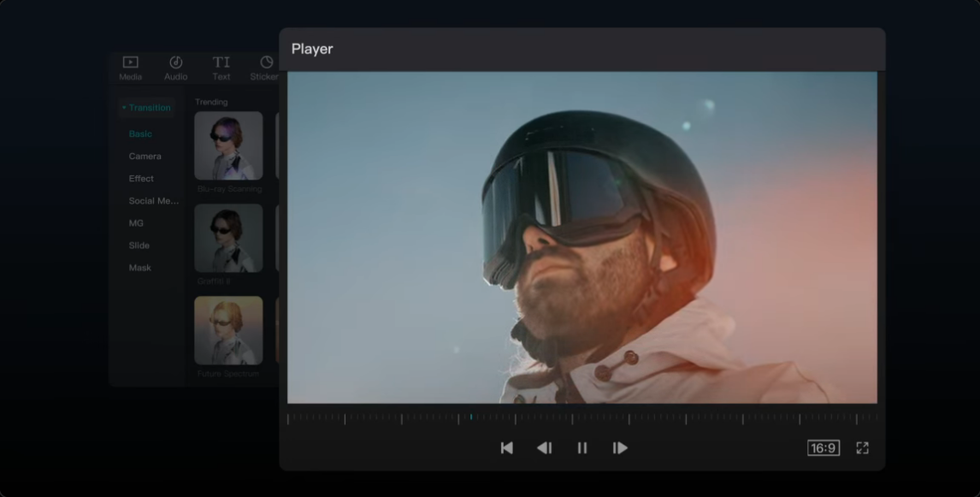Select the Effect transitions tab
Screen dimensions: 980x497
142,178
